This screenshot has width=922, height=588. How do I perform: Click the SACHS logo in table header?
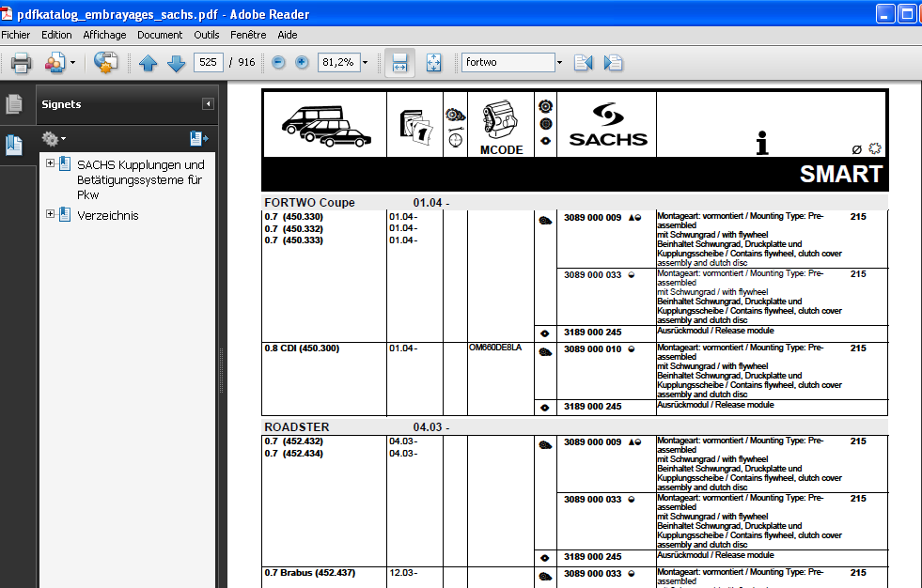607,125
